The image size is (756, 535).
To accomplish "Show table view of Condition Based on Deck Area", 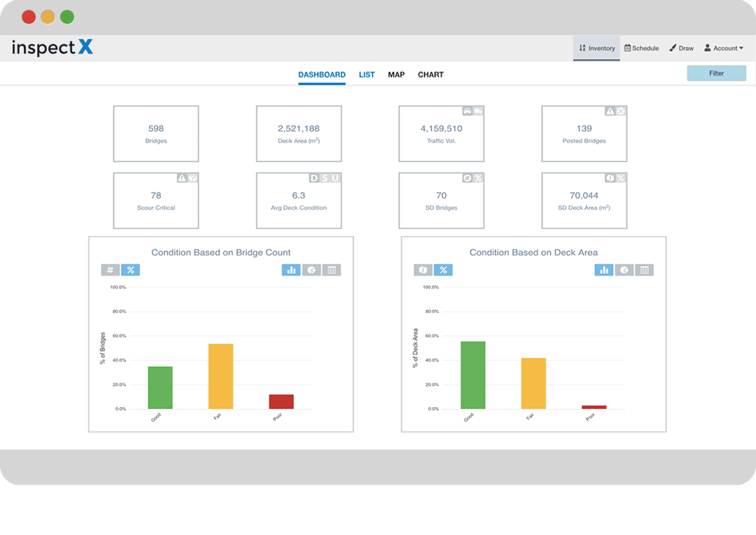I will coord(644,270).
